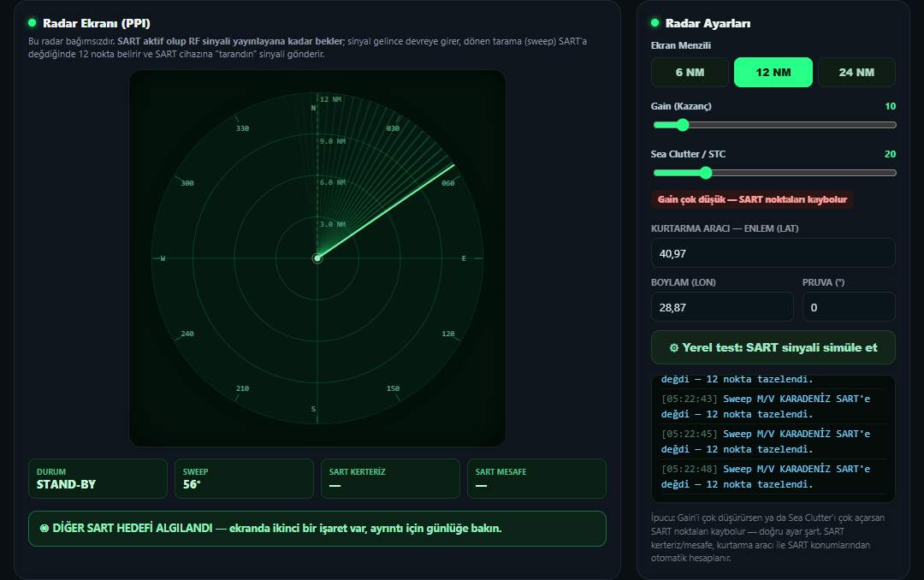Click the Sea Clutter value '20'
Image resolution: width=924 pixels, height=580 pixels.
[x=890, y=154]
